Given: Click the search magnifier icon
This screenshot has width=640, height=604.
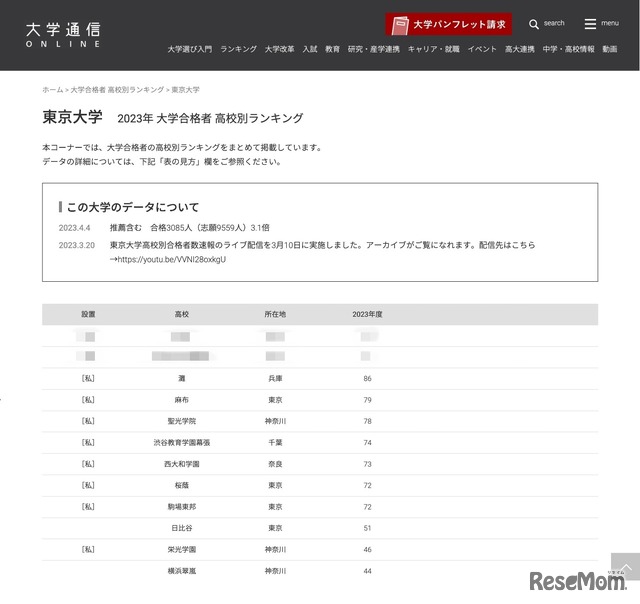Looking at the screenshot, I should pyautogui.click(x=534, y=24).
